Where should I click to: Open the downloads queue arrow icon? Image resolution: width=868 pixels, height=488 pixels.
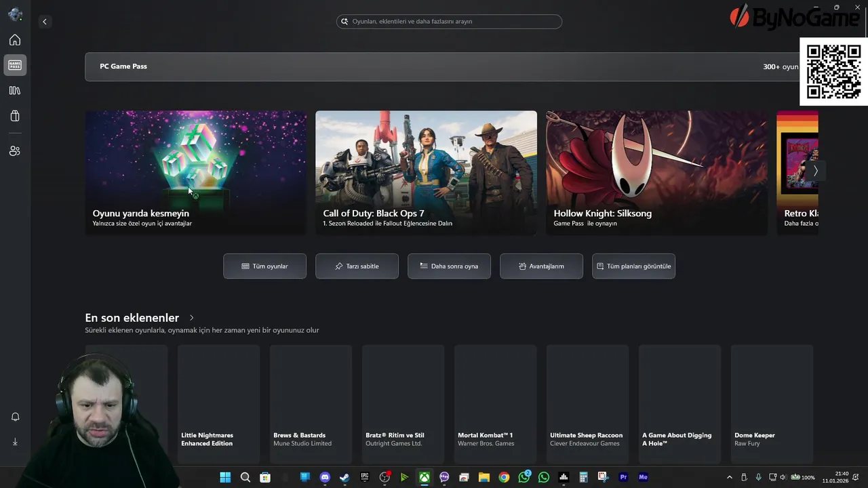coord(15,442)
